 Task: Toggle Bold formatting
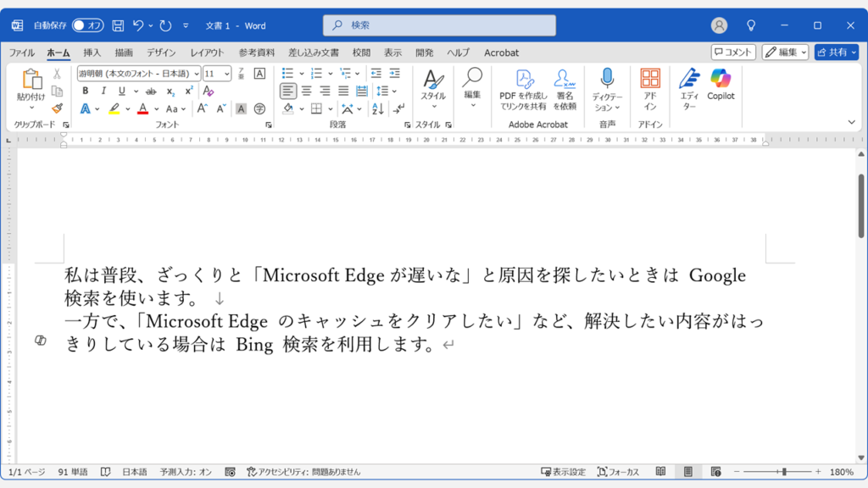pyautogui.click(x=86, y=91)
